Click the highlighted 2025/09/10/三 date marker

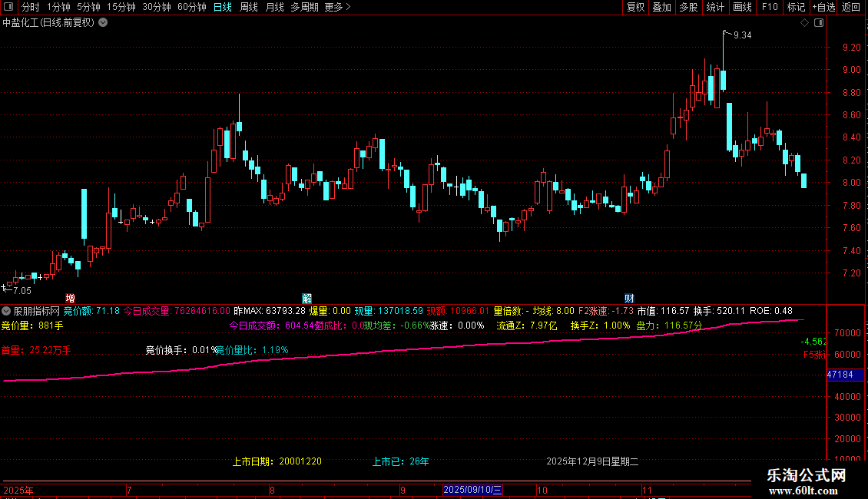click(472, 490)
